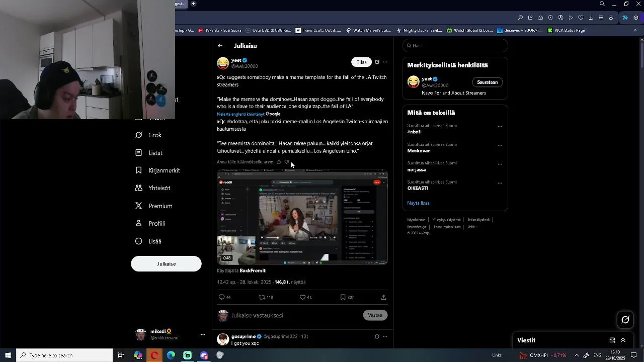Screen dimensions: 644x362
Task: Open more options for #nbafi trend
Action: [500, 127]
